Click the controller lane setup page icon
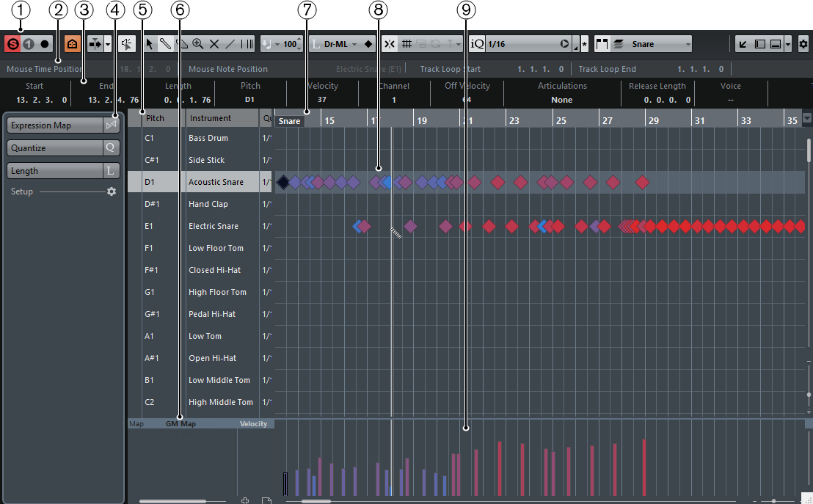Screen dimensions: 813x504 point(266,500)
